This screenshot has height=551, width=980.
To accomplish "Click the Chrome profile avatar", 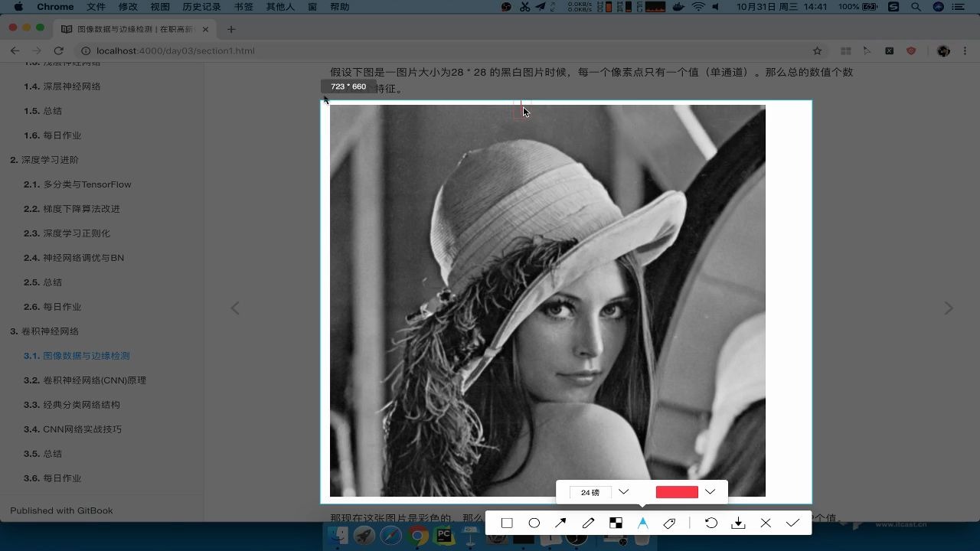I will point(943,51).
